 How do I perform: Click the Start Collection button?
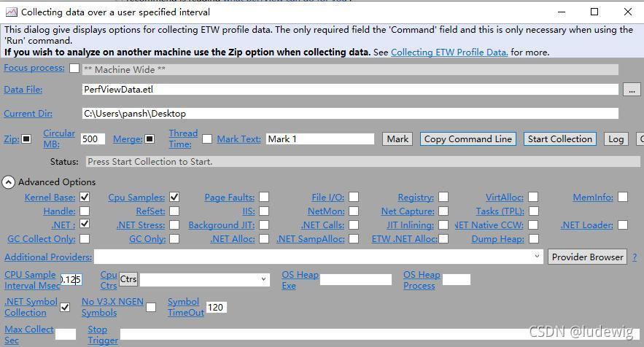pos(560,139)
